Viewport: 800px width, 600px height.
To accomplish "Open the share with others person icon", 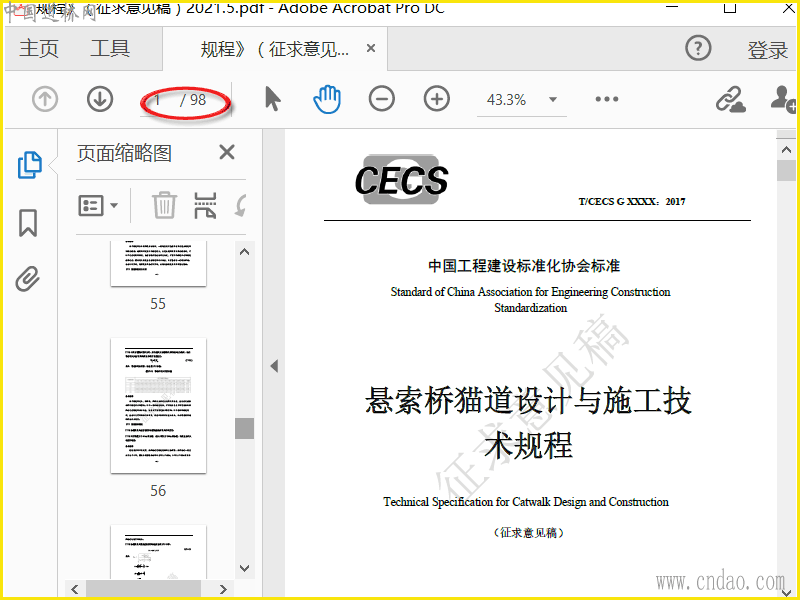I will pos(784,98).
